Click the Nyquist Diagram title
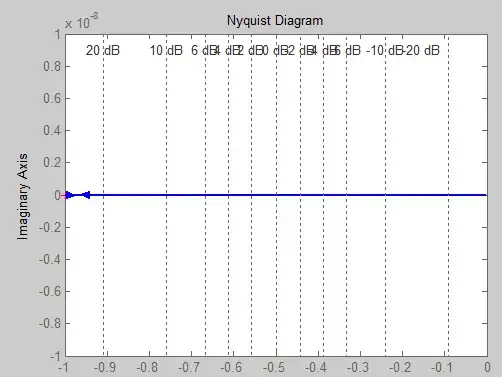Viewport: 502px width, 377px height. click(275, 21)
